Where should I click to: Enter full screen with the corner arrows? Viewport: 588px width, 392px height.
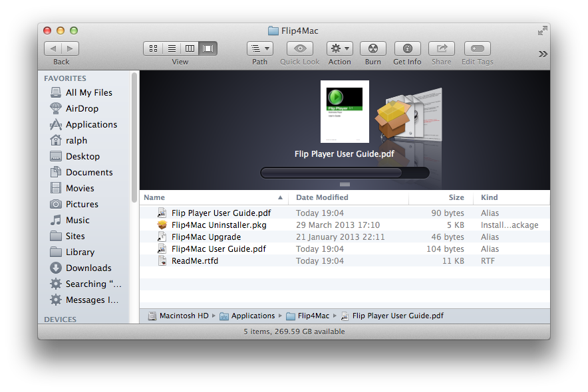point(542,31)
